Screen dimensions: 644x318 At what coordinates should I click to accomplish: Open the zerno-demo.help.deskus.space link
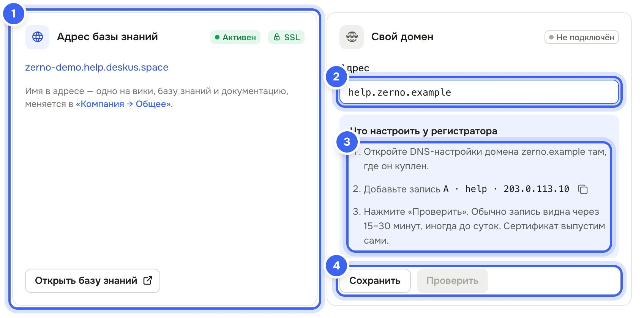tap(96, 67)
